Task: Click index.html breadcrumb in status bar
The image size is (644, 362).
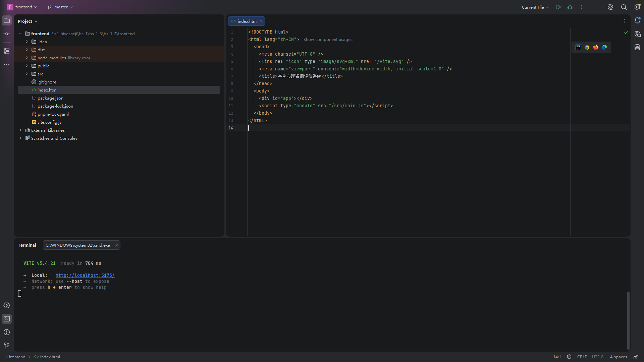Action: [x=47, y=357]
